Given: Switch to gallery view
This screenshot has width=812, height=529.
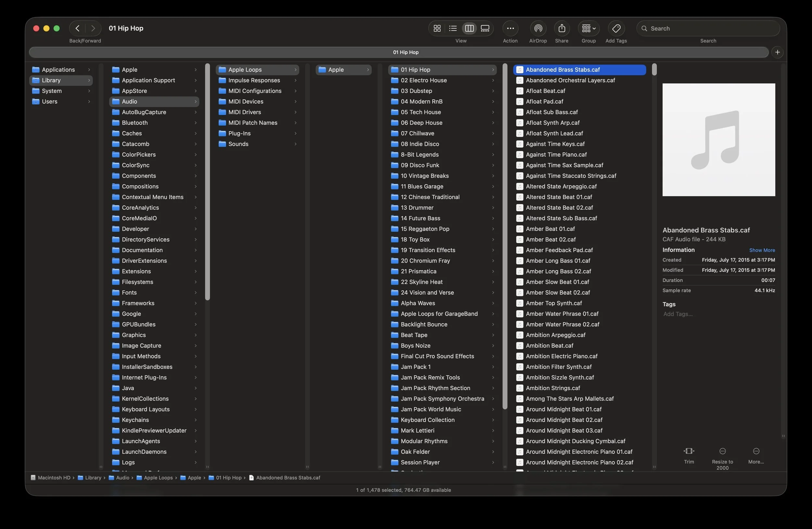Looking at the screenshot, I should pos(485,28).
